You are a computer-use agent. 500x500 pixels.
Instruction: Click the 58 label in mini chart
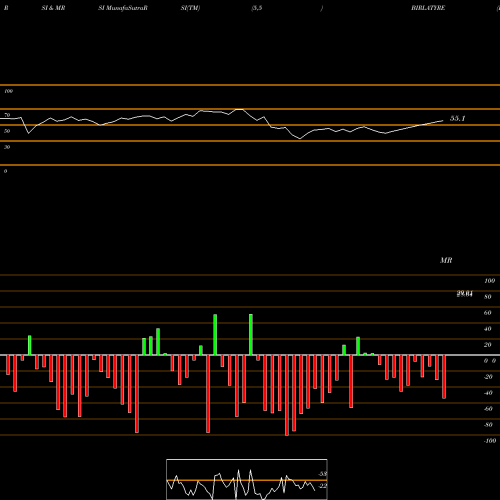[323, 474]
